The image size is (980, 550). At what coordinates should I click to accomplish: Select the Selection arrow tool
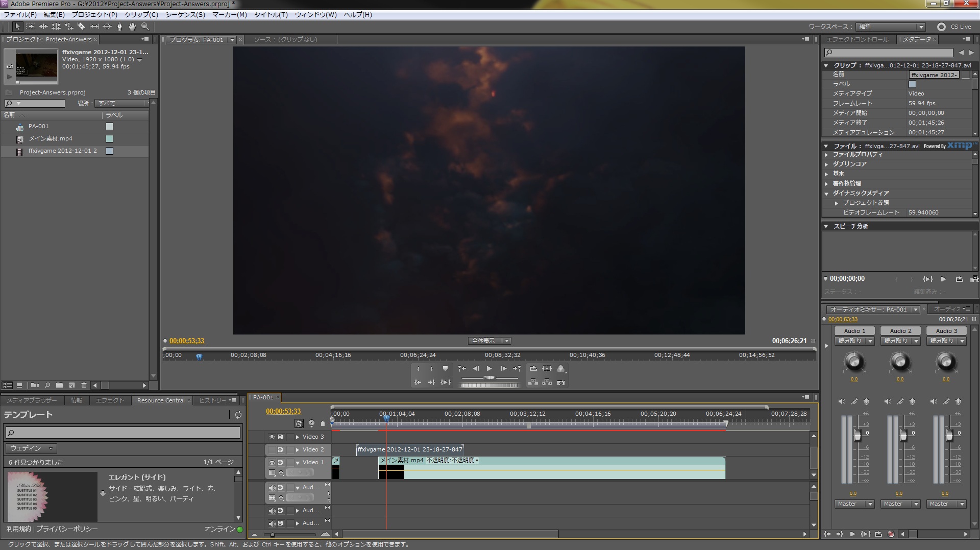(x=17, y=27)
